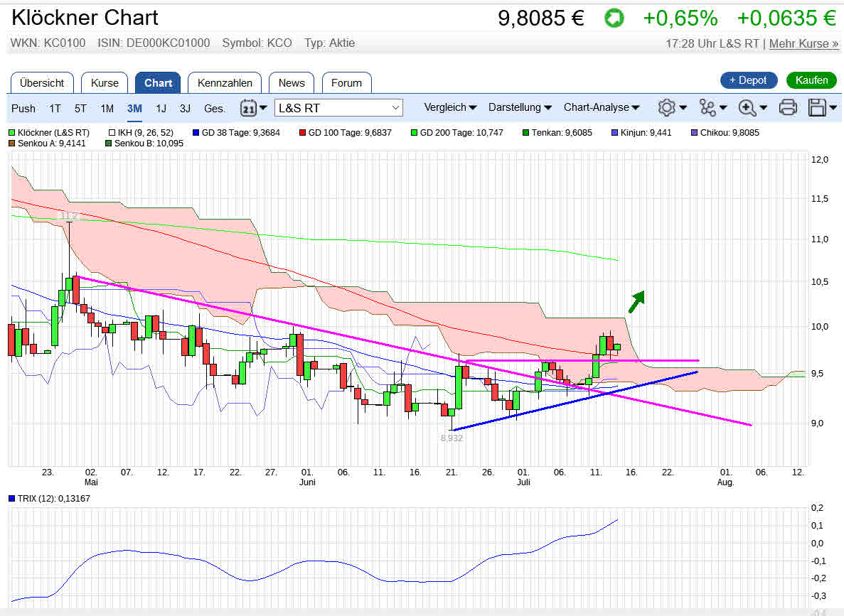
Task: Click the Kaufen button
Action: 811,80
